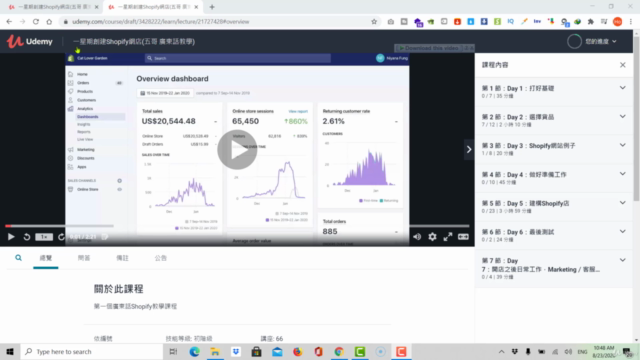Rewind the video with the back-skip icon
640x360 pixels.
pos(27,237)
